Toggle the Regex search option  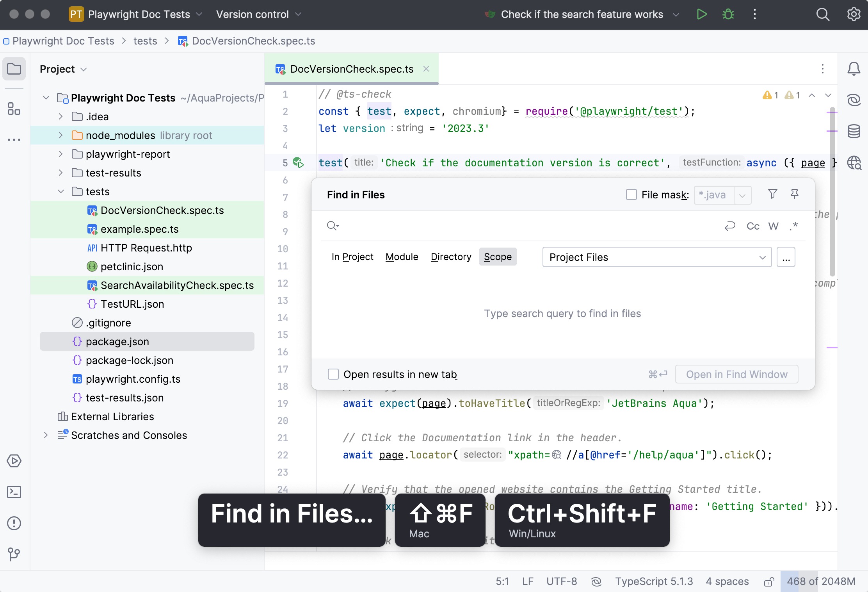(x=793, y=226)
